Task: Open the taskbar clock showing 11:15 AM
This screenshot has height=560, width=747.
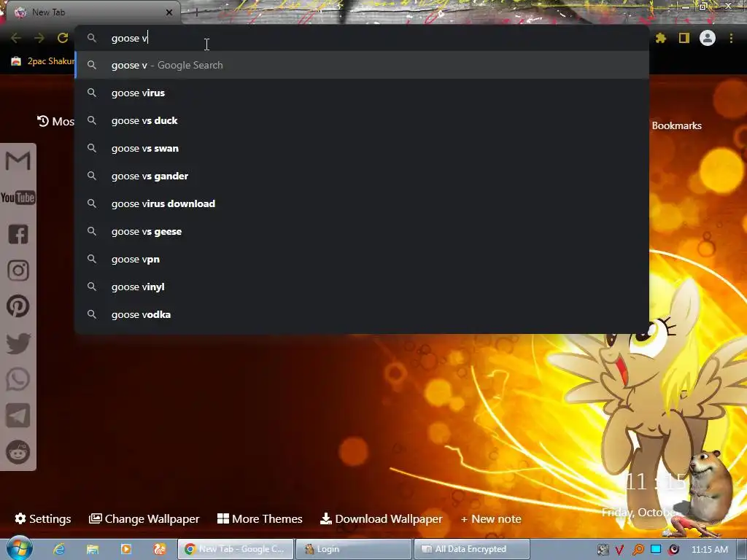Action: pos(709,549)
